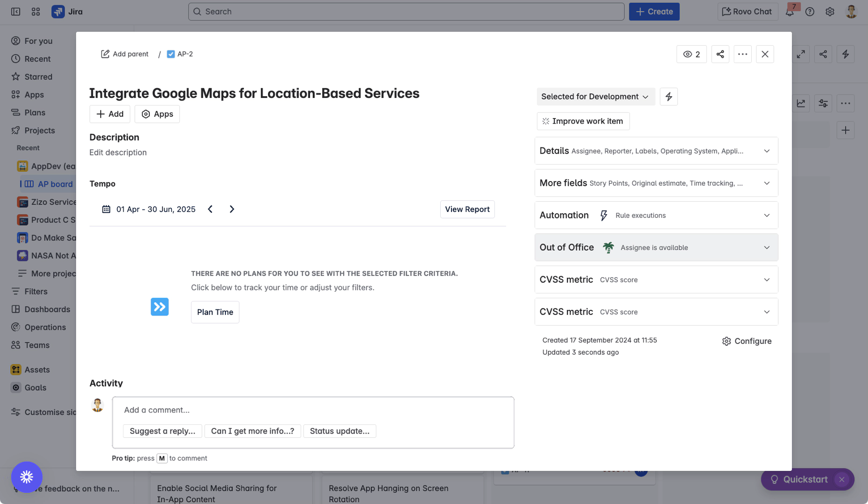Click the share icon in issue header
Viewport: 868px width, 504px height.
tap(720, 54)
